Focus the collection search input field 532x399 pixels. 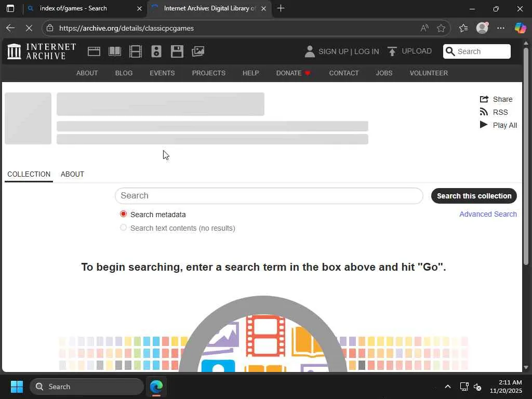pyautogui.click(x=269, y=196)
